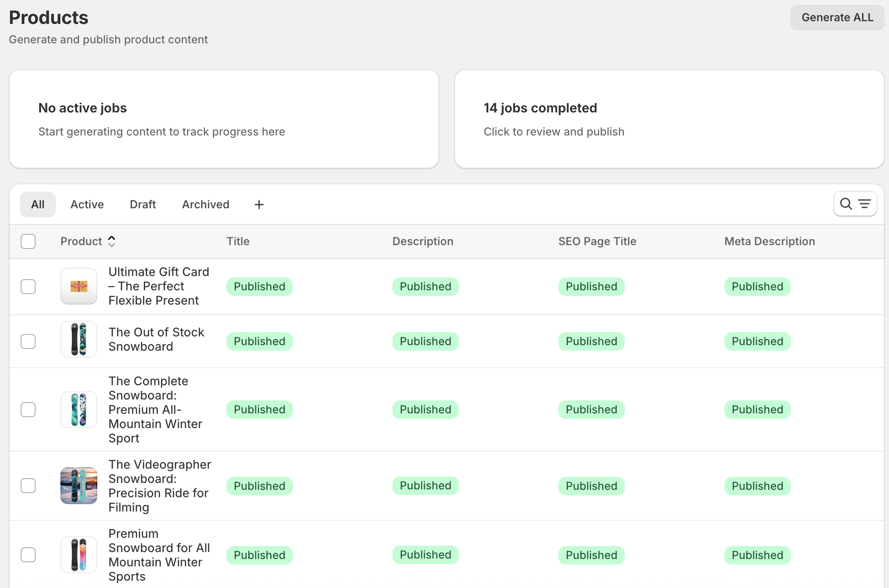Open the Archived tab

[x=206, y=205]
